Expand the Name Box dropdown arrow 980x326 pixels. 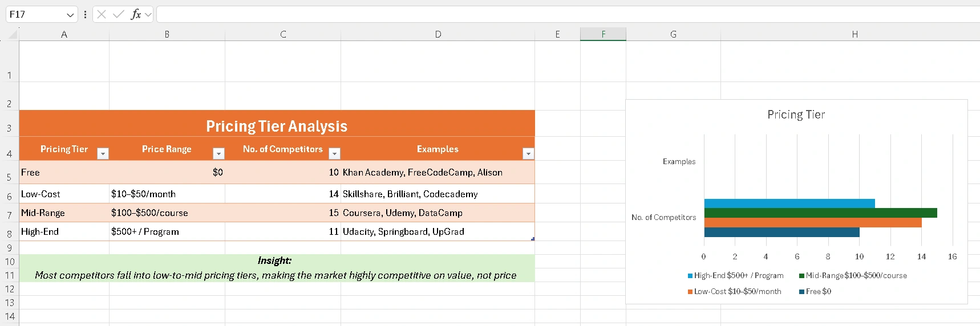[x=70, y=14]
